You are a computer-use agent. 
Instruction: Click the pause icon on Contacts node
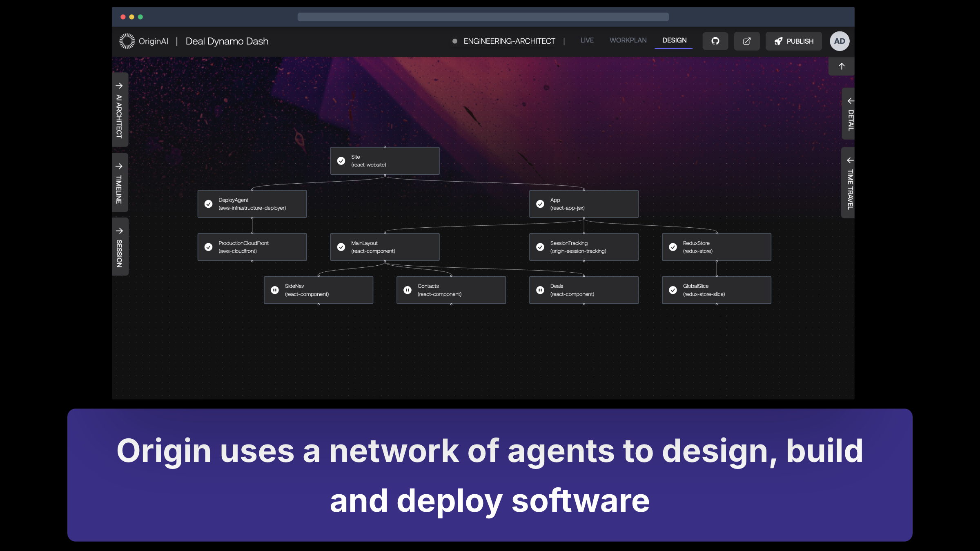408,290
